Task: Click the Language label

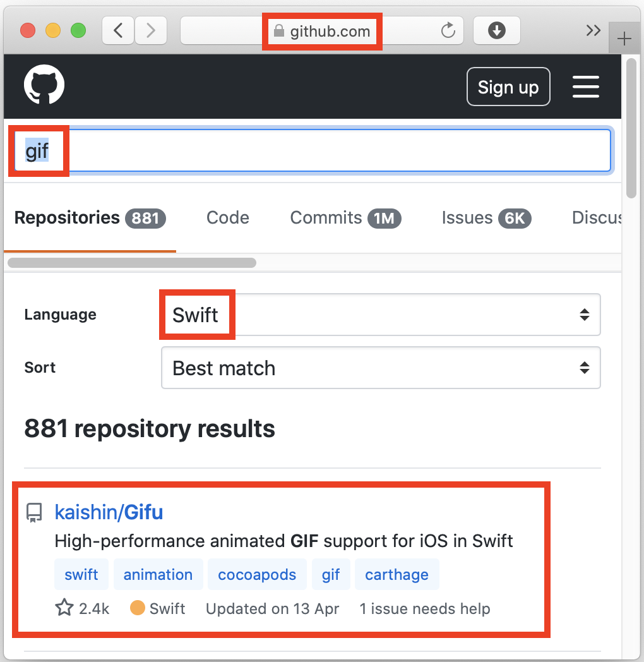Action: coord(61,315)
